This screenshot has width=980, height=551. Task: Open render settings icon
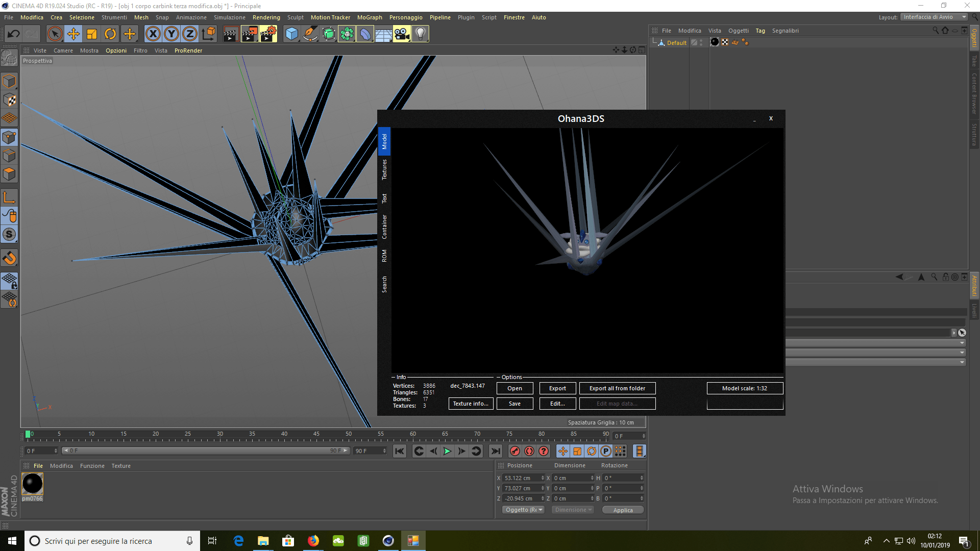tap(268, 34)
